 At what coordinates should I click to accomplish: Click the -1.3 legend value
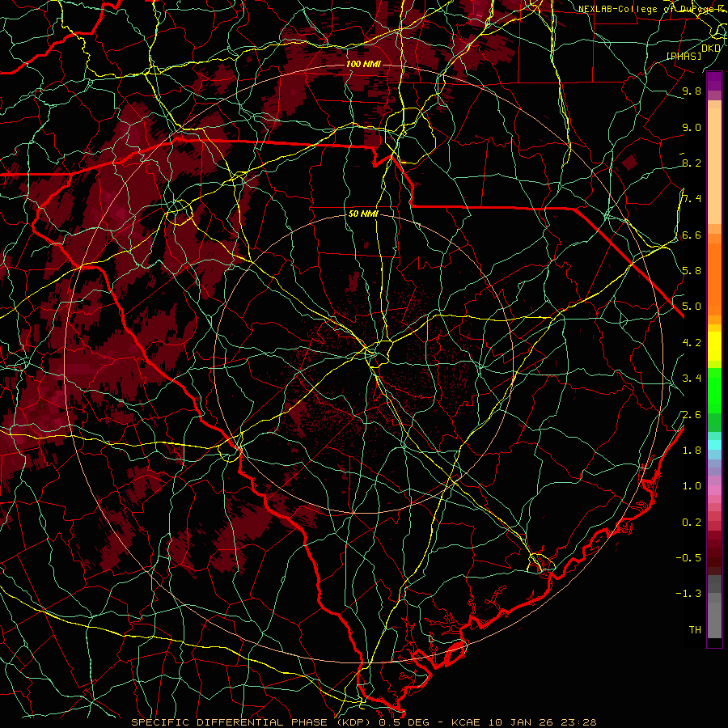[x=688, y=594]
